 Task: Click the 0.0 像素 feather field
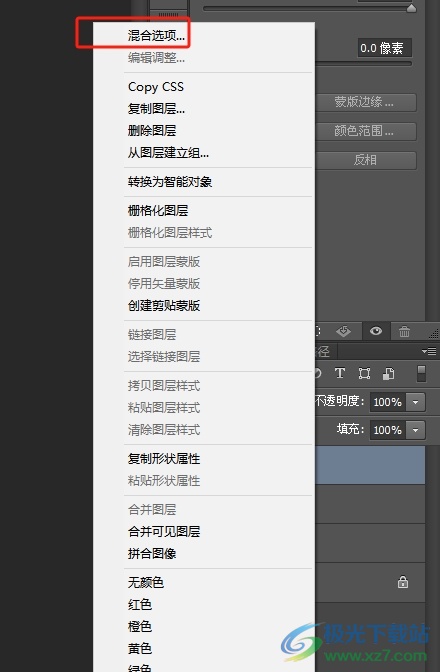[x=384, y=48]
